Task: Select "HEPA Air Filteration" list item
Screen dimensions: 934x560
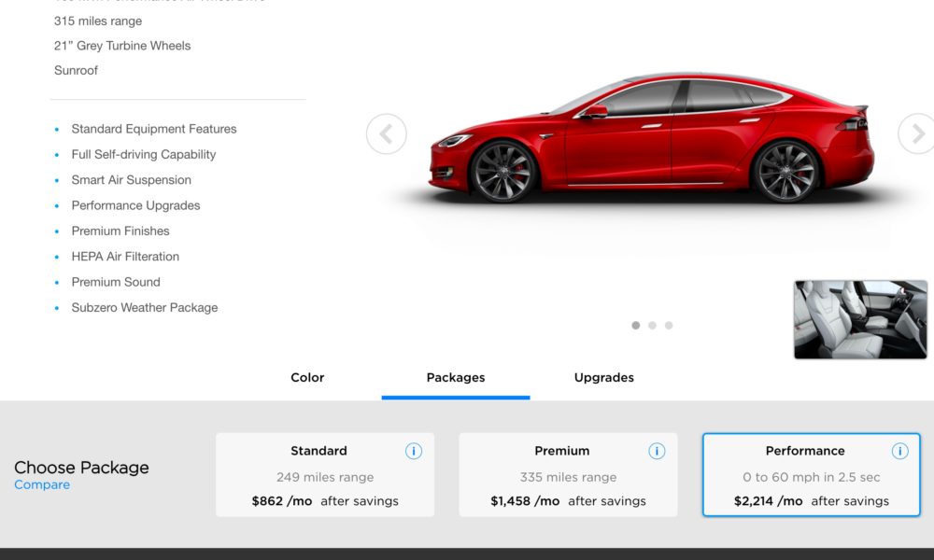Action: coord(125,257)
